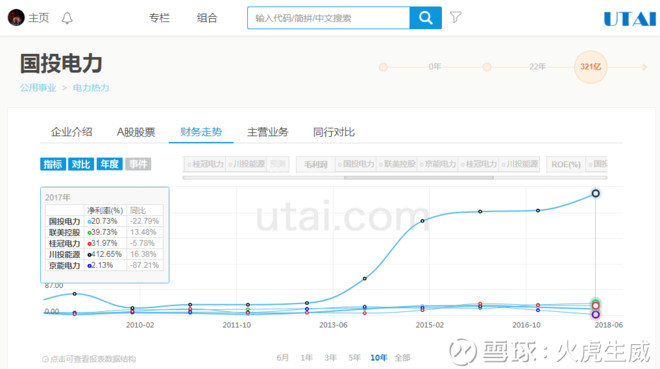Toggle the 指标 button
Viewport: 660px width, 369px height.
[53, 164]
